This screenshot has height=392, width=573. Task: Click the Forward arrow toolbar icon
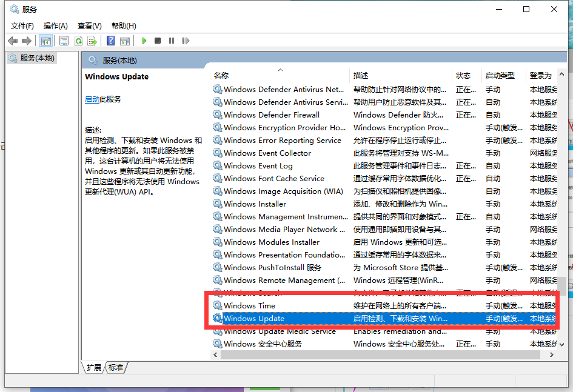(x=26, y=41)
